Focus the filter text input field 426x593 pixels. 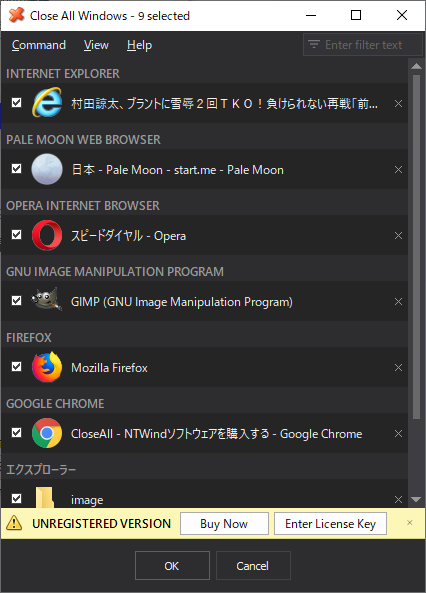(x=362, y=45)
